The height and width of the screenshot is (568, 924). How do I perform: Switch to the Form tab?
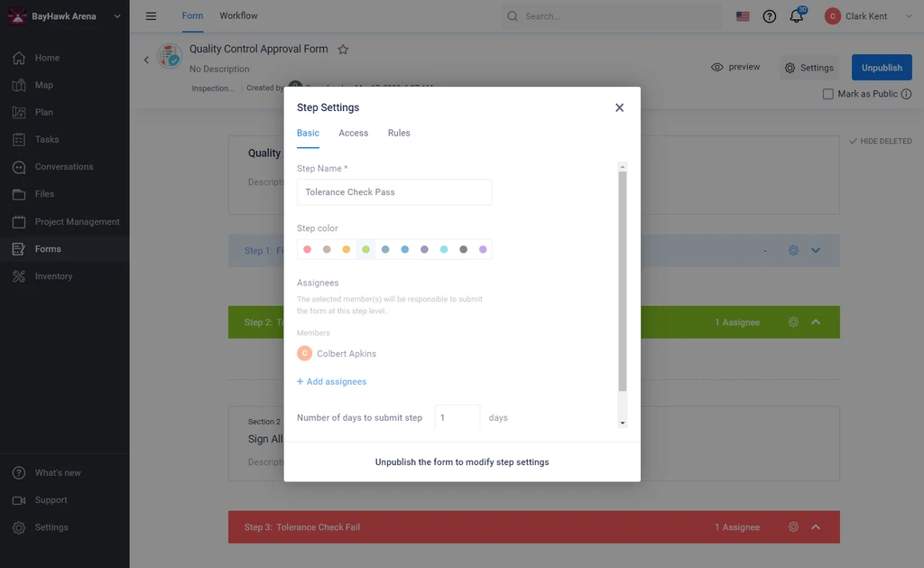[x=193, y=16]
